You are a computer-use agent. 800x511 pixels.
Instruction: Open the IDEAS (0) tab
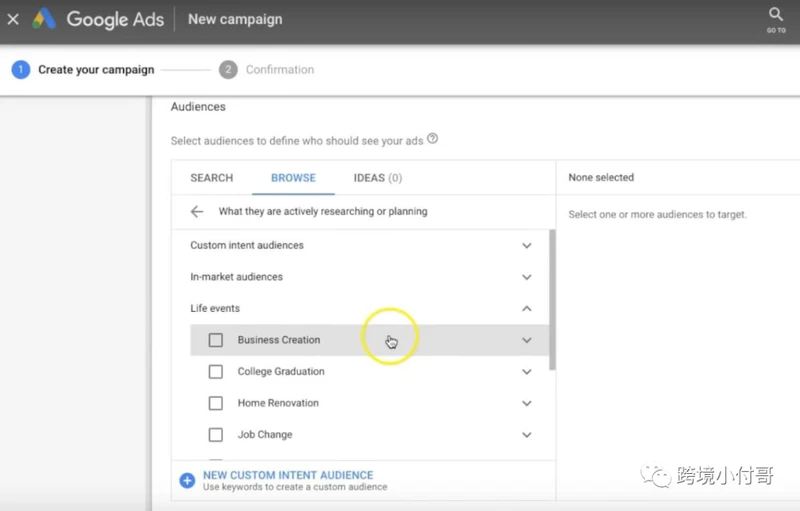[x=378, y=177]
